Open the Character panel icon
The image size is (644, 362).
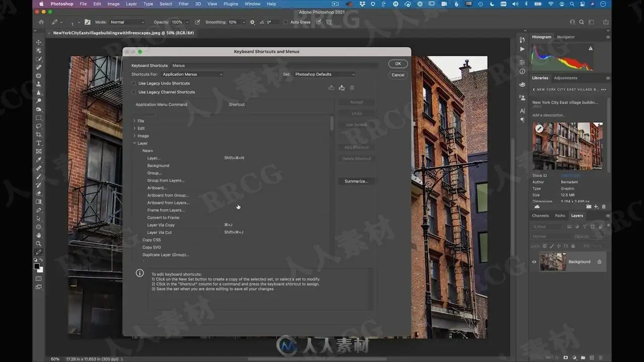tap(522, 111)
